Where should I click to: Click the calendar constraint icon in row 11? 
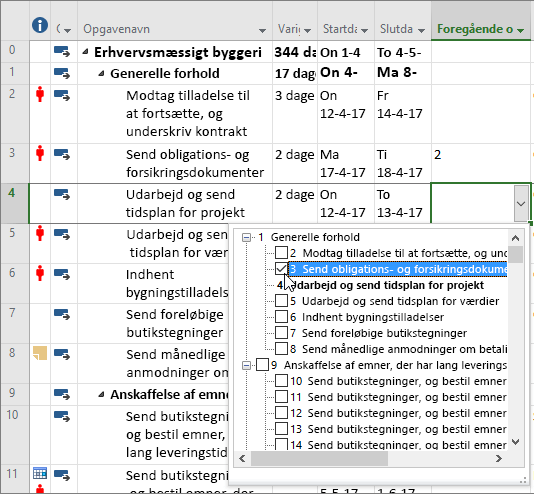tap(40, 473)
